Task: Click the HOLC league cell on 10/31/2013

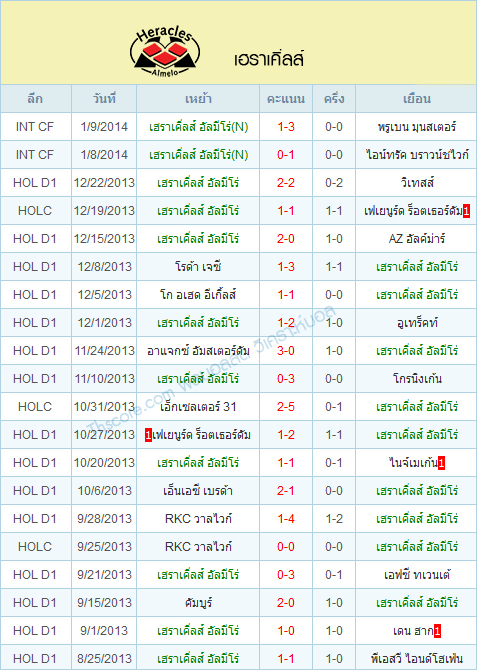Action: (x=35, y=407)
